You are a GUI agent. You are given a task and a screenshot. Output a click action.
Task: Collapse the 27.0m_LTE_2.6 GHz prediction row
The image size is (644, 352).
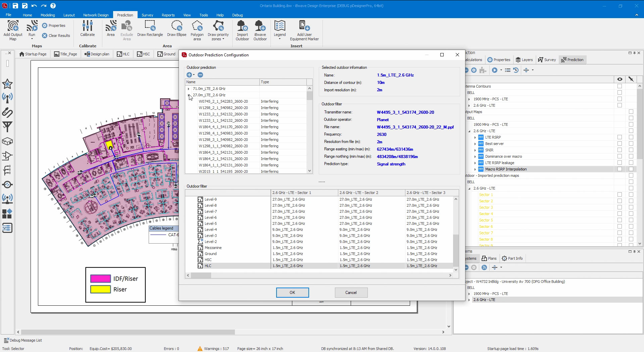click(189, 95)
